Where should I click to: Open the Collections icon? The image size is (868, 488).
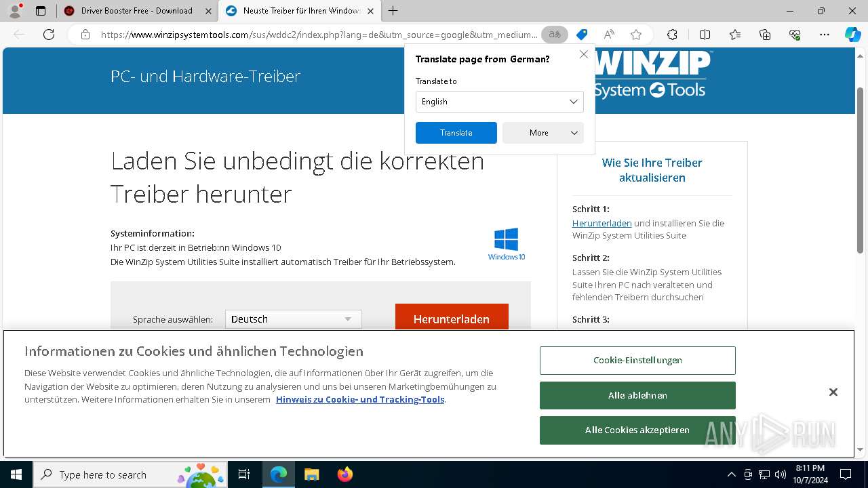coord(765,35)
